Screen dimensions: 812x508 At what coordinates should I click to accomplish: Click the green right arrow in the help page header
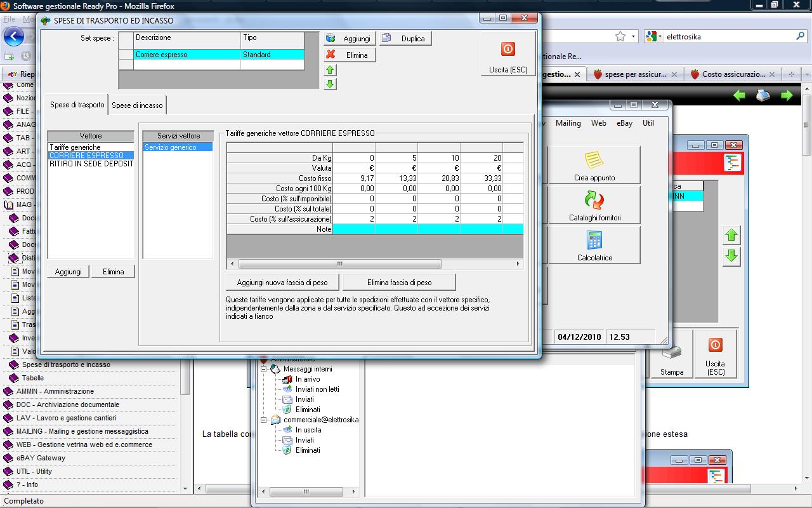click(x=787, y=95)
